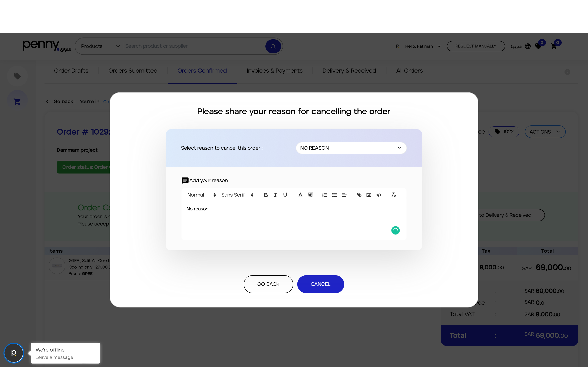Clear text formatting in editor
The image size is (588, 367).
pyautogui.click(x=394, y=195)
